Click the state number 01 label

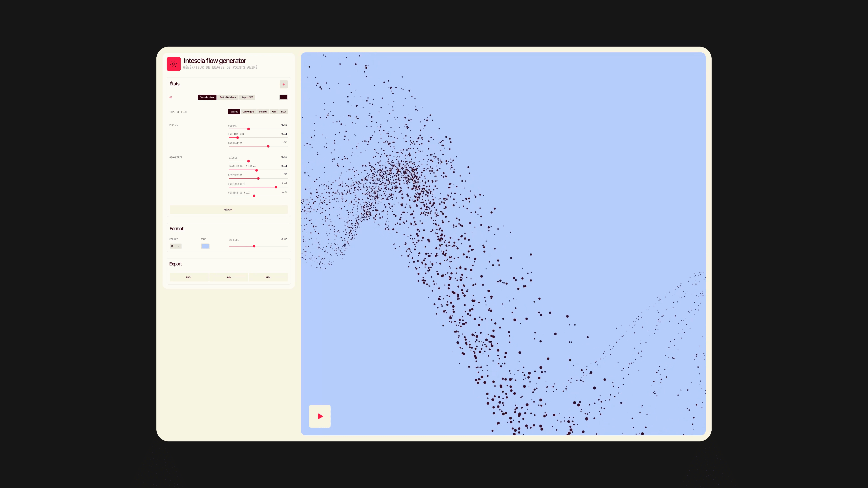171,98
